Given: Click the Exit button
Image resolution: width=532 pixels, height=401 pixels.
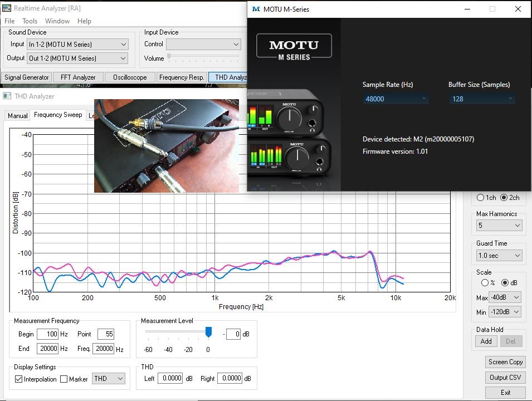Looking at the screenshot, I should (505, 393).
